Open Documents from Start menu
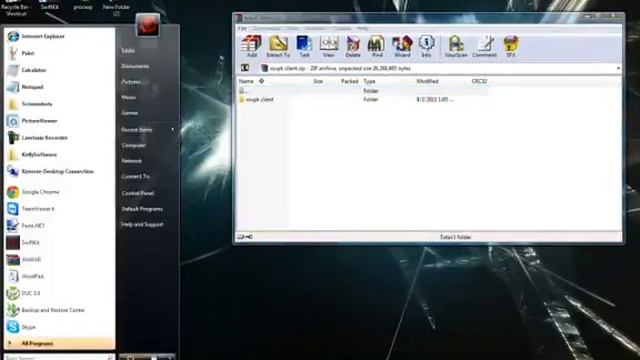This screenshot has width=640, height=360. pyautogui.click(x=135, y=66)
